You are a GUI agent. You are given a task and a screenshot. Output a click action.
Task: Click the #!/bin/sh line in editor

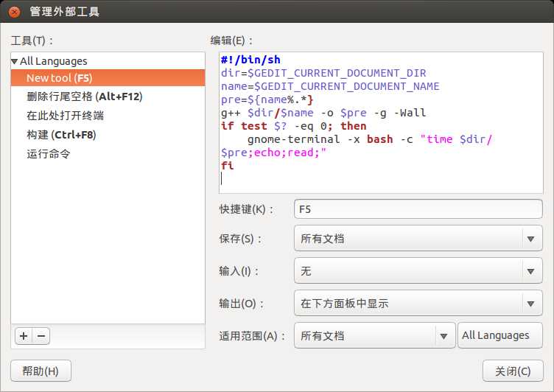[250, 60]
